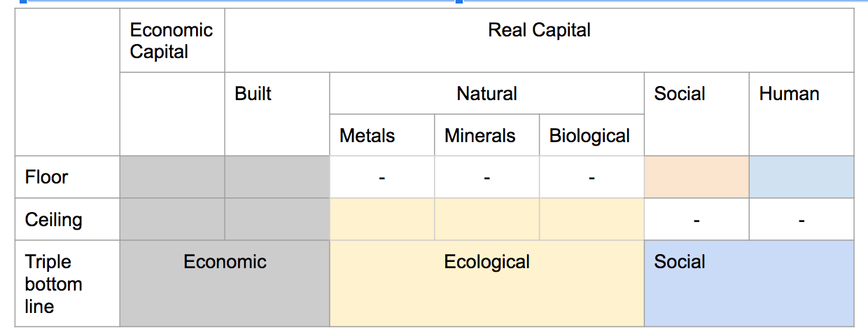Screen dimensions: 868x334
Task: Select the light blue Floor cell under Human
Action: tap(801, 177)
